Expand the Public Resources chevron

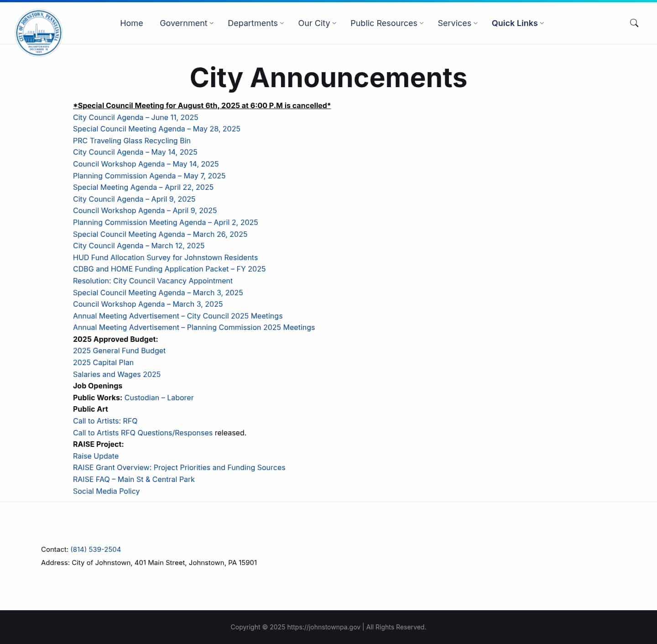point(422,23)
